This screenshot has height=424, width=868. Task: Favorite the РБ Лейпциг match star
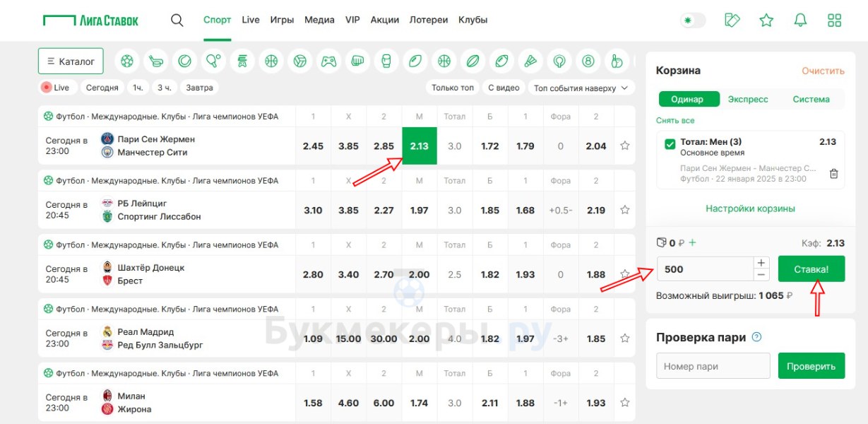[x=624, y=210]
